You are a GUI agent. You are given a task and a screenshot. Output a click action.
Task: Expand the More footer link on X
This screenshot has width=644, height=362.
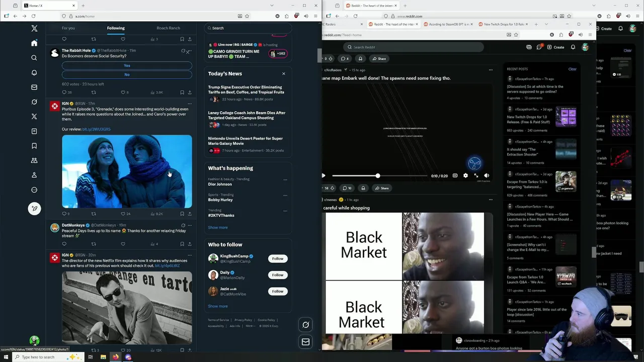[250, 326]
